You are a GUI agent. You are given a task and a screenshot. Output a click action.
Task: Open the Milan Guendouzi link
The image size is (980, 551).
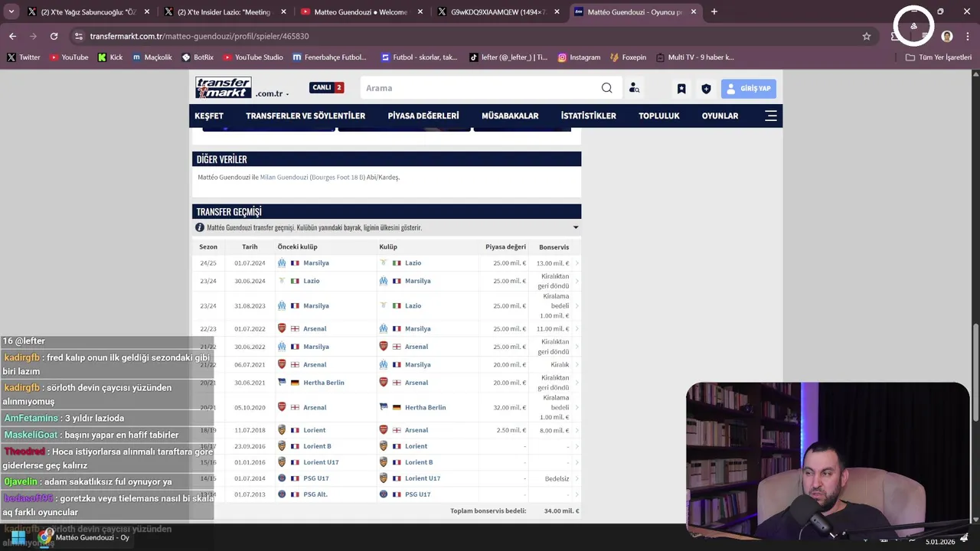[x=284, y=178]
